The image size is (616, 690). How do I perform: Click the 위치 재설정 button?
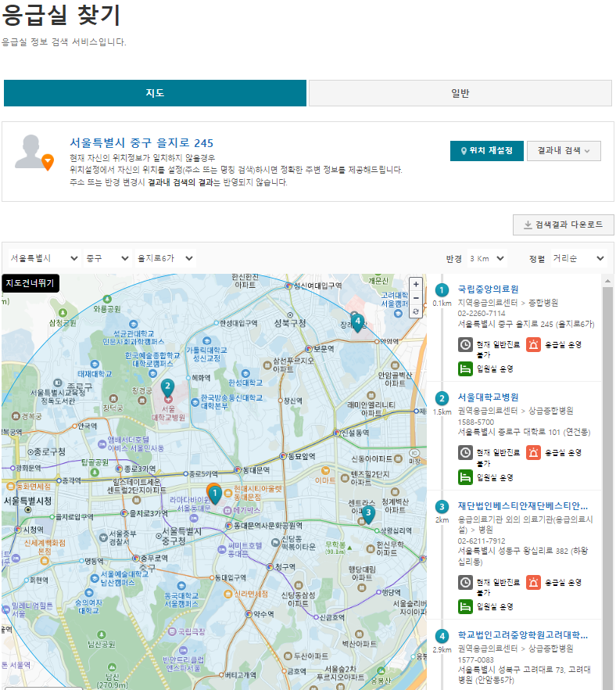coord(487,151)
